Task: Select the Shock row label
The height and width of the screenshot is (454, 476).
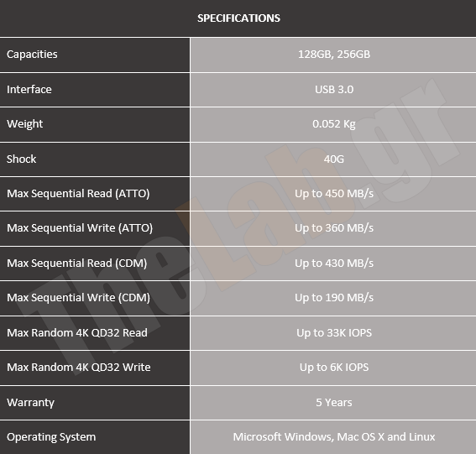Action: [x=21, y=159]
